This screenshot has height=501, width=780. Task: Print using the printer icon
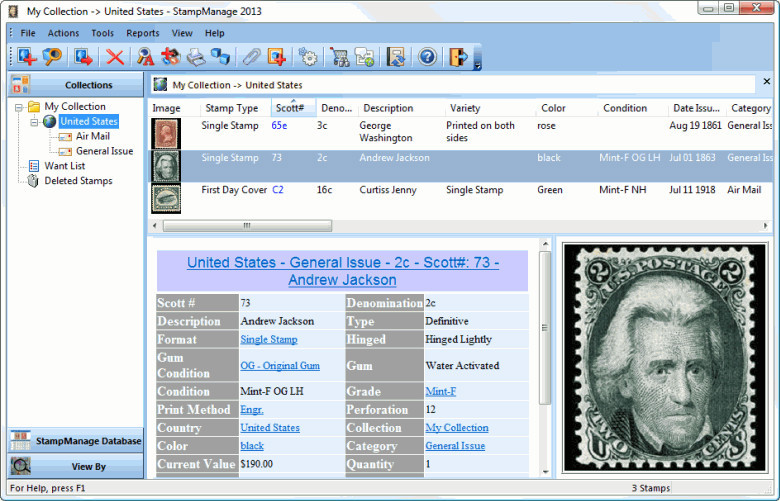(196, 57)
